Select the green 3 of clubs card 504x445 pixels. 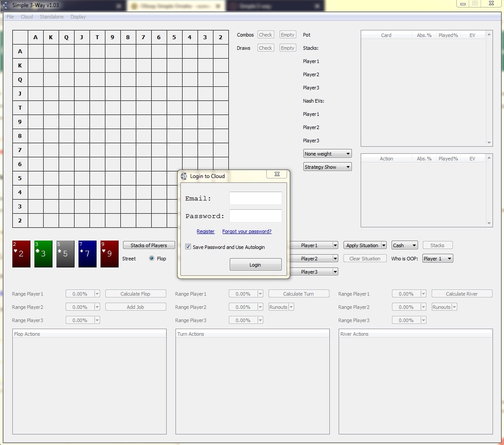point(43,254)
